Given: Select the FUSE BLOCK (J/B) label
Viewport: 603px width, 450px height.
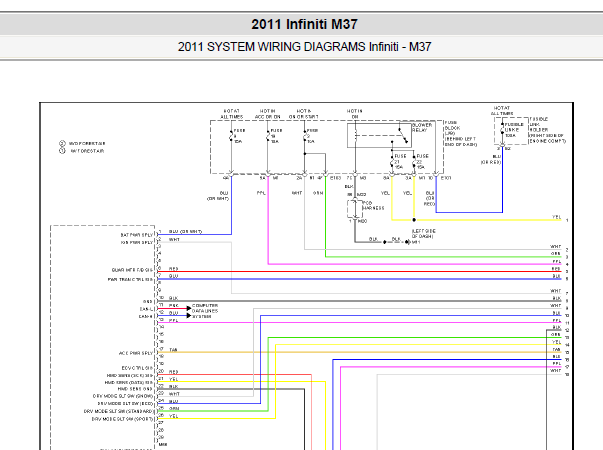Looking at the screenshot, I should click(460, 133).
